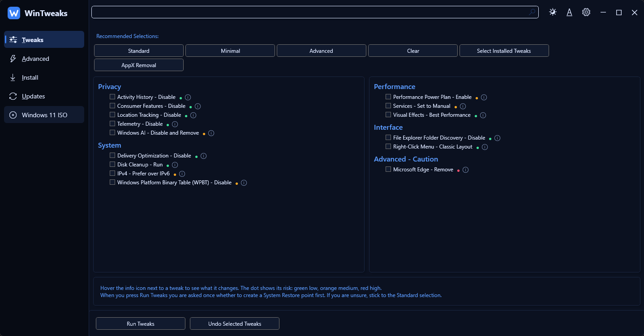
Task: Switch to the Advanced sidebar tab
Action: (x=44, y=59)
